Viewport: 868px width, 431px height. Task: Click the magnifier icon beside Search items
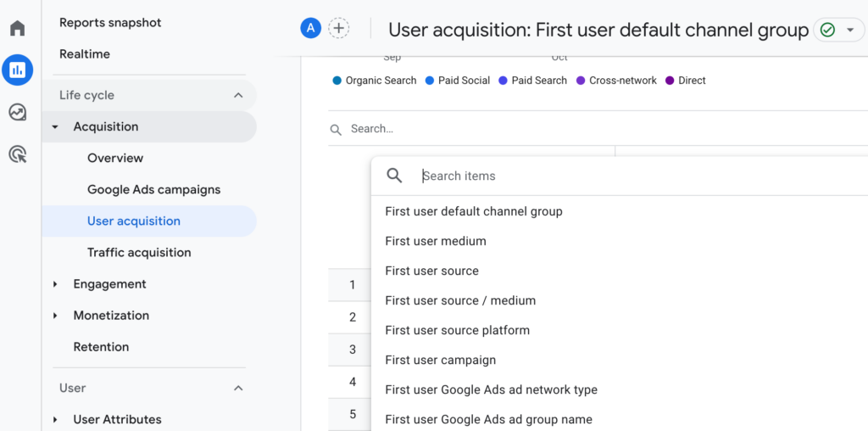click(394, 176)
